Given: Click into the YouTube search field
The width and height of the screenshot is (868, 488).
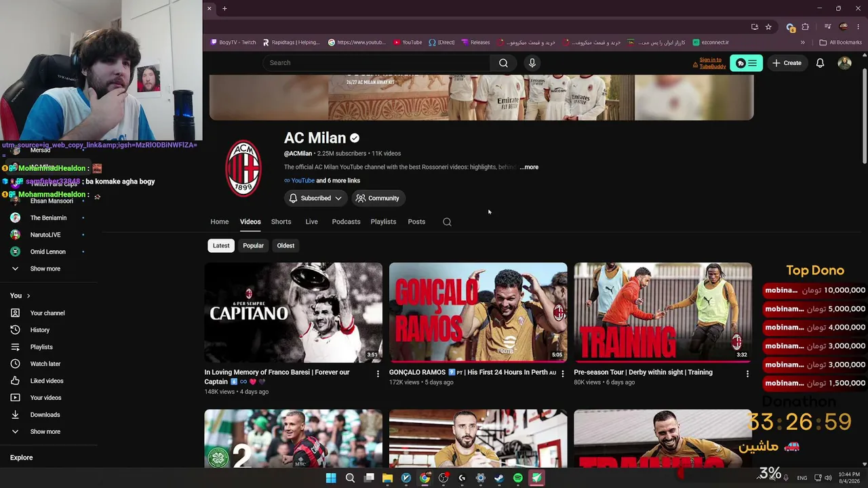Looking at the screenshot, I should (376, 63).
